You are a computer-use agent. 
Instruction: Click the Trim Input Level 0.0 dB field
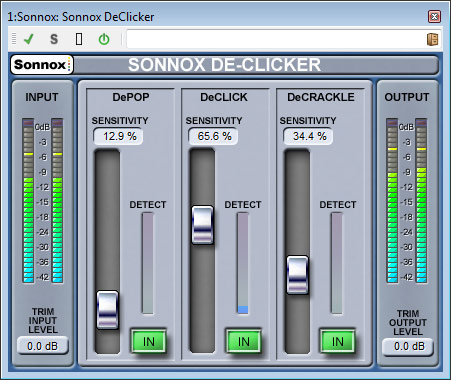click(43, 346)
